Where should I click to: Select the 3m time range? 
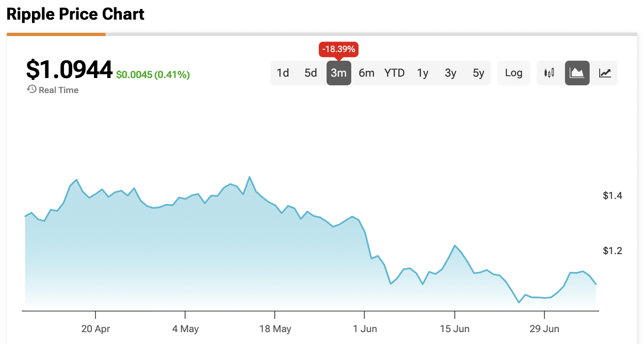coord(339,73)
